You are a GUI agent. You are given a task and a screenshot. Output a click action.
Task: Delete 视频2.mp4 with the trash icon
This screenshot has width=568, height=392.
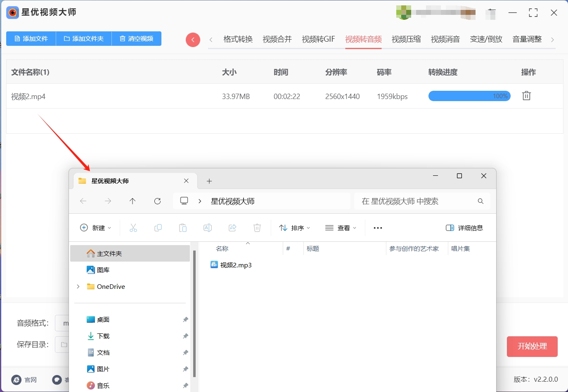(x=526, y=96)
